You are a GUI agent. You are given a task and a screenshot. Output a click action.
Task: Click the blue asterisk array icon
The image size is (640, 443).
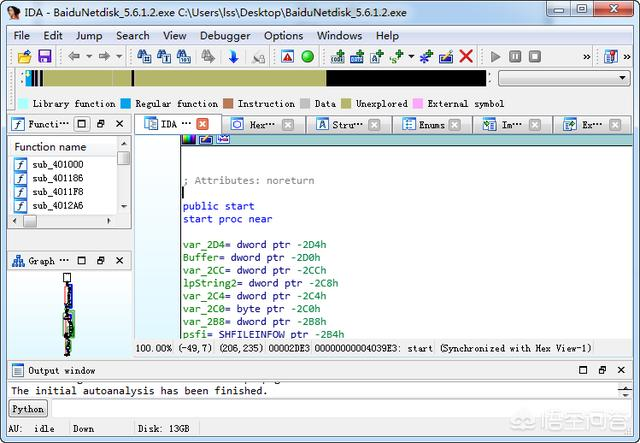point(426,56)
